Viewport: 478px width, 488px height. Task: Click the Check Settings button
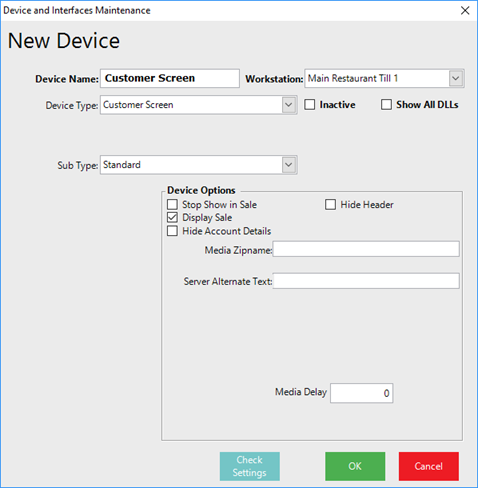(x=250, y=466)
